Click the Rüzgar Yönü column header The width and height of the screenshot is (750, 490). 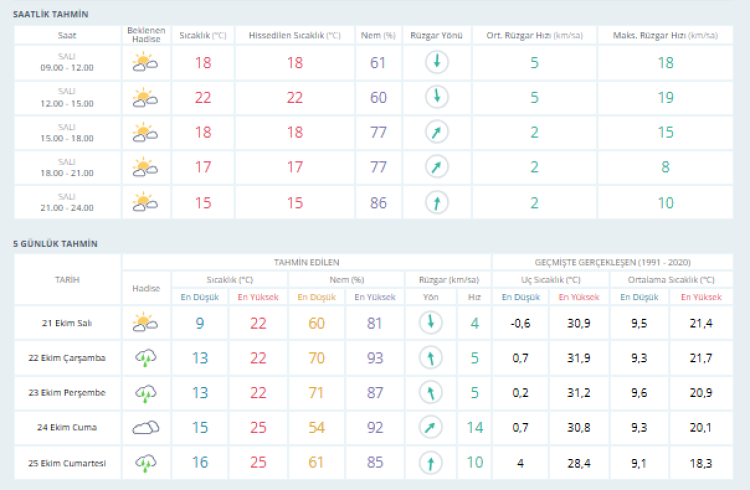coord(436,34)
